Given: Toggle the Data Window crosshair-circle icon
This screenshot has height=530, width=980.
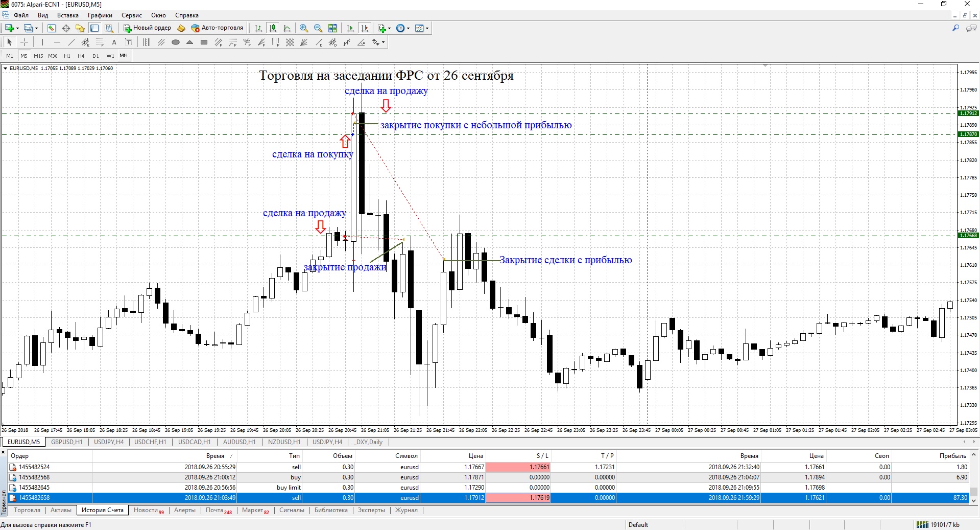Looking at the screenshot, I should 66,28.
